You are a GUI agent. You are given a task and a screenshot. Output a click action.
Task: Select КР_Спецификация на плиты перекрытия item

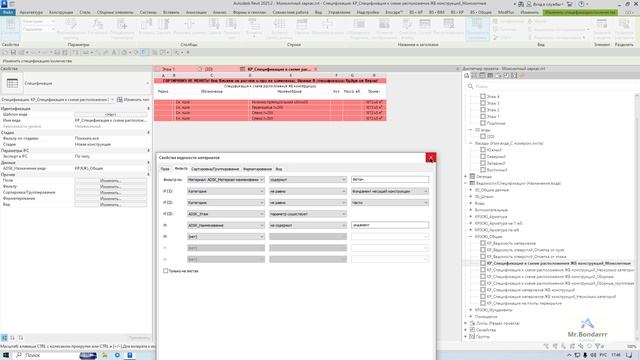point(524,303)
